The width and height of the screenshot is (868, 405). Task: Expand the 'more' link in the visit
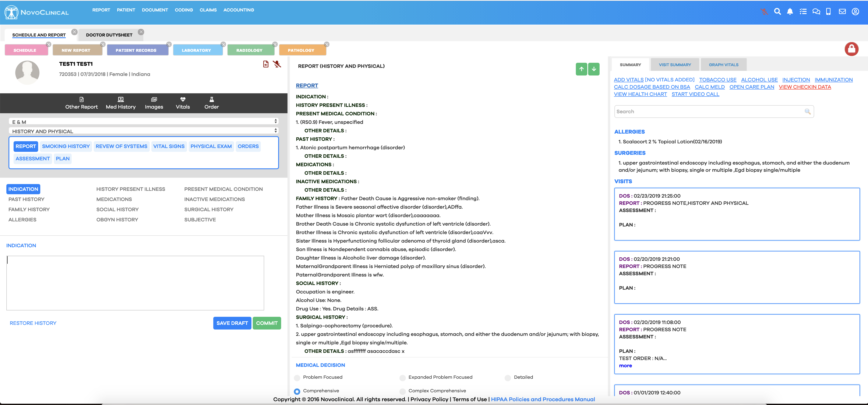pyautogui.click(x=625, y=366)
